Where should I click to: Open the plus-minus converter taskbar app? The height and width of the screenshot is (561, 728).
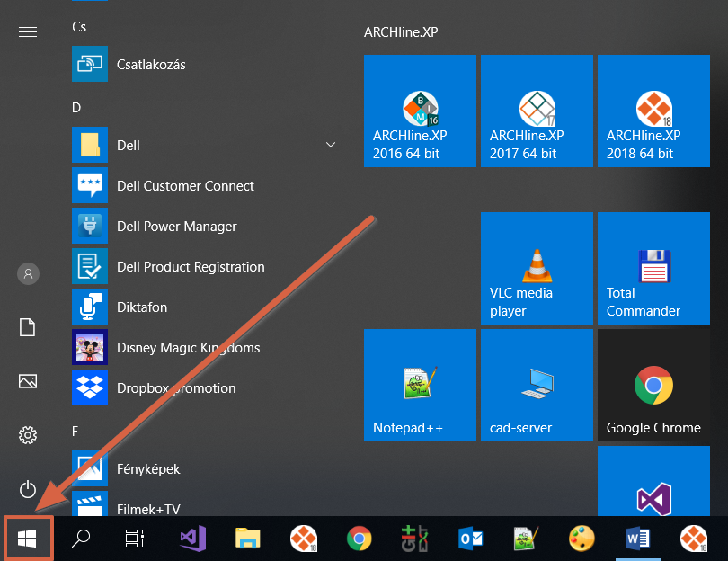(414, 539)
